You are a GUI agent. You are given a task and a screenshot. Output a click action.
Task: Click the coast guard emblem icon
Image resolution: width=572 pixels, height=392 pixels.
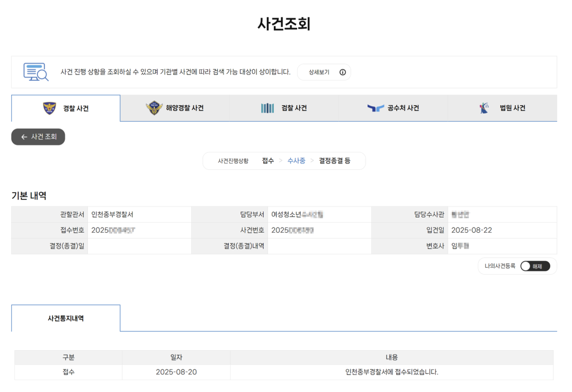pyautogui.click(x=154, y=108)
